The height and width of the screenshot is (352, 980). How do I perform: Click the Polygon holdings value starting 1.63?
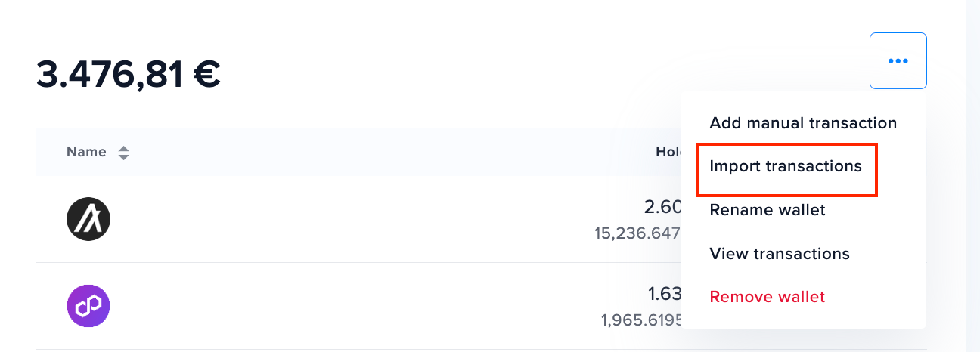pos(664,293)
